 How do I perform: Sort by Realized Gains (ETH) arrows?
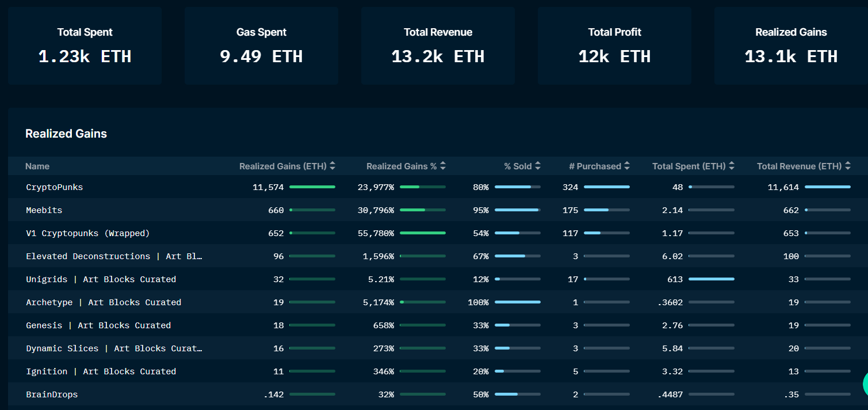pos(332,166)
